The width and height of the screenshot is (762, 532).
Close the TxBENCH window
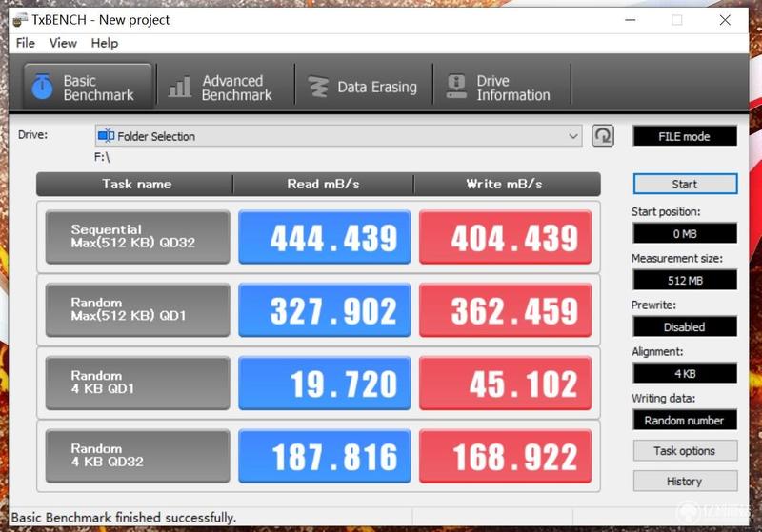coord(725,20)
